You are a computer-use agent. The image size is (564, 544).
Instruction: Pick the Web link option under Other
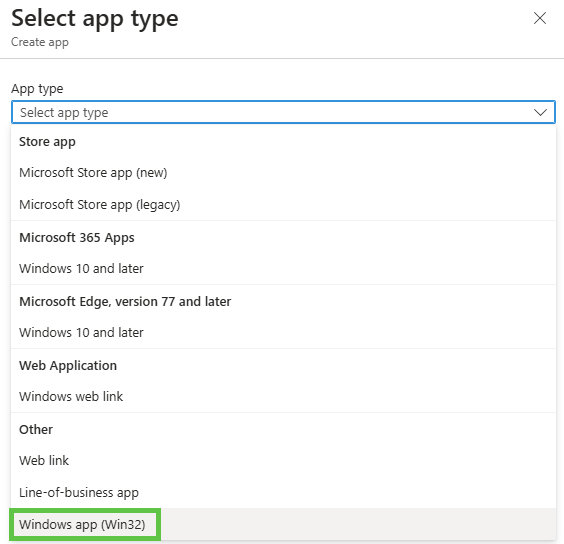click(283, 461)
